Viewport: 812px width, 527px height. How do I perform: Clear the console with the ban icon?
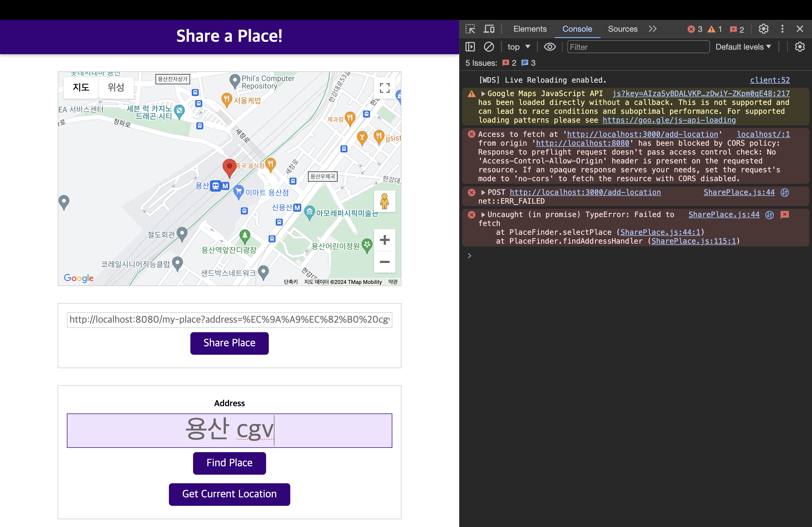pyautogui.click(x=488, y=47)
